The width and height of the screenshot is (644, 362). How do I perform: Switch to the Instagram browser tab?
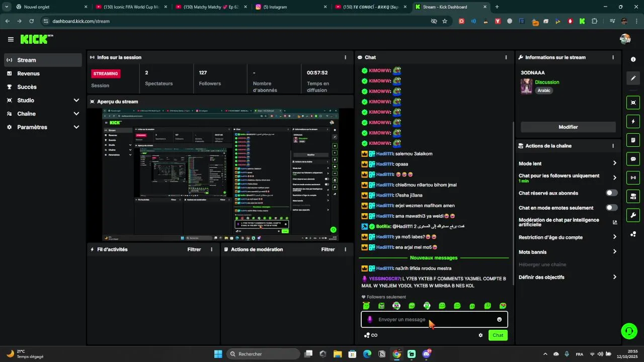(x=291, y=7)
